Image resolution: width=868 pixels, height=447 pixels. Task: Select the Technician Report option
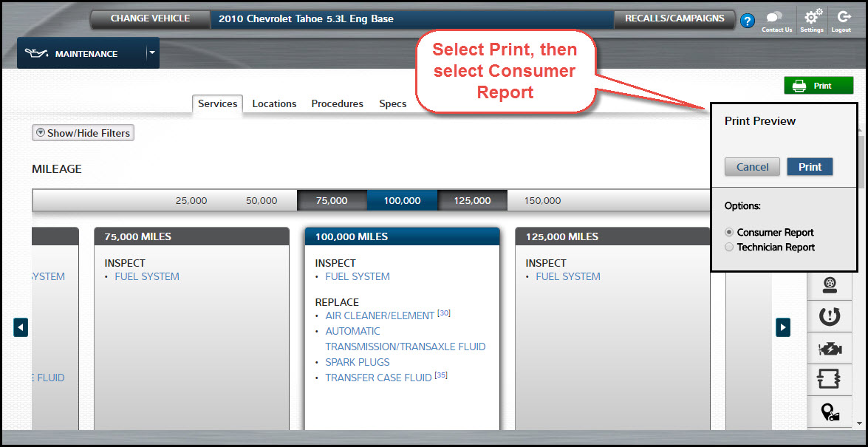pyautogui.click(x=729, y=247)
